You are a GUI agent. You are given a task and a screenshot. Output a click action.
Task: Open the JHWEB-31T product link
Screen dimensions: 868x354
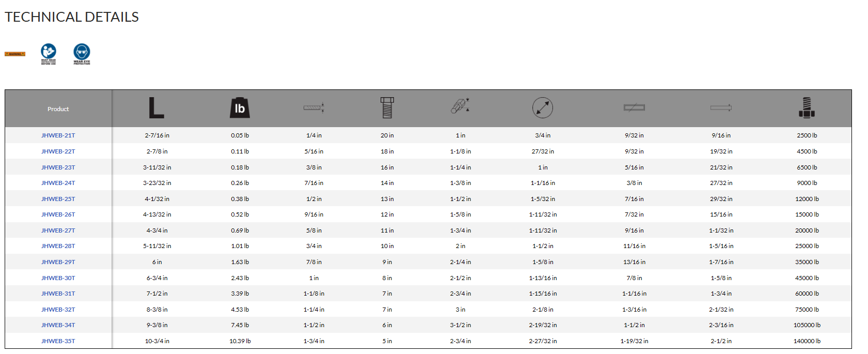pos(58,294)
